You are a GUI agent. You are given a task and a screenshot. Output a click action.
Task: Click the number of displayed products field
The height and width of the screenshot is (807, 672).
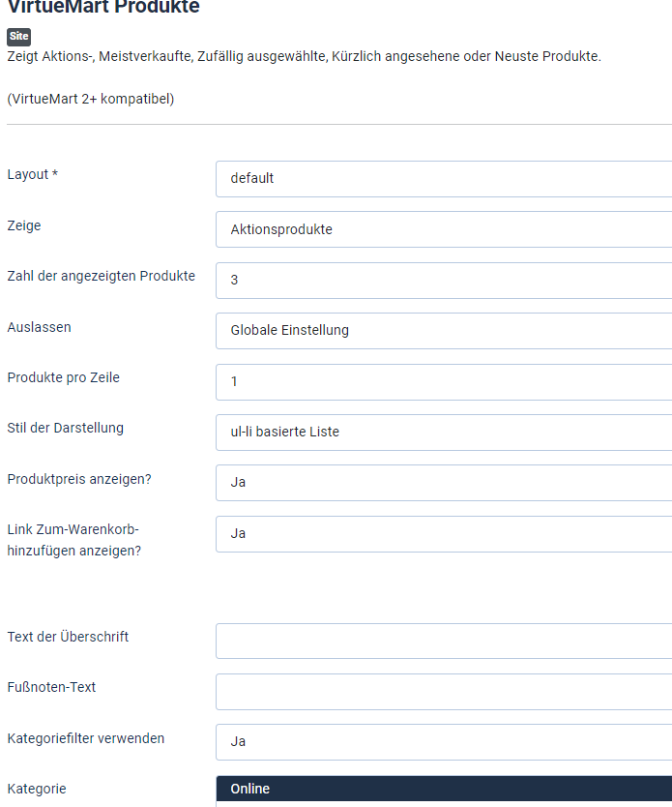pos(443,281)
